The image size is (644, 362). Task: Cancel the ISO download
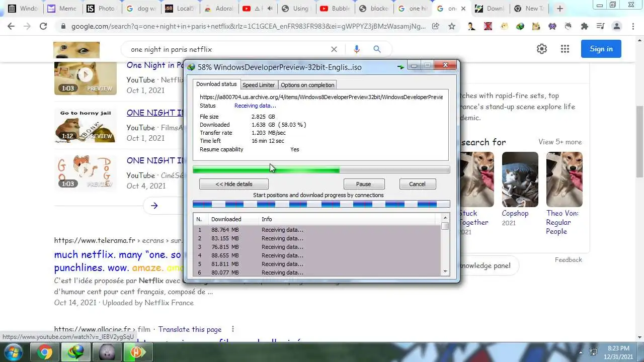pos(417,184)
